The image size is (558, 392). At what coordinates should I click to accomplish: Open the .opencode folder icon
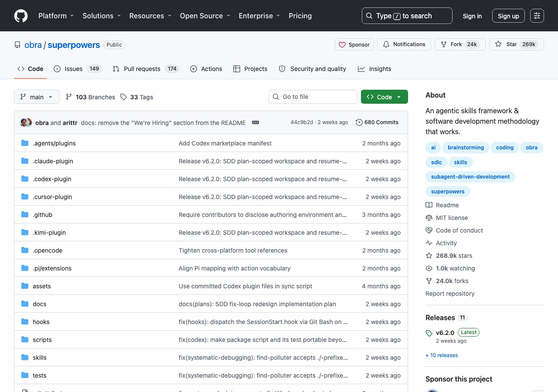[25, 250]
